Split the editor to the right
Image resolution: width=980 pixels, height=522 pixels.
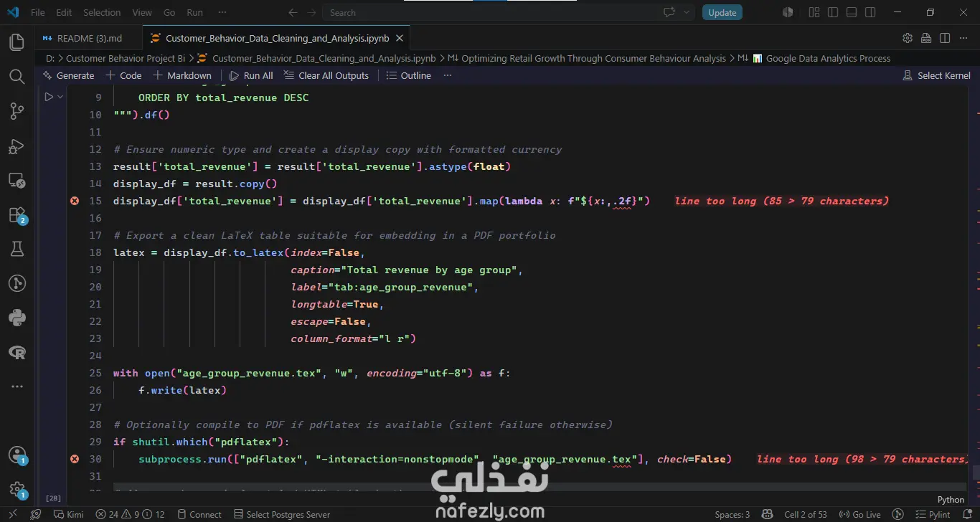point(945,38)
